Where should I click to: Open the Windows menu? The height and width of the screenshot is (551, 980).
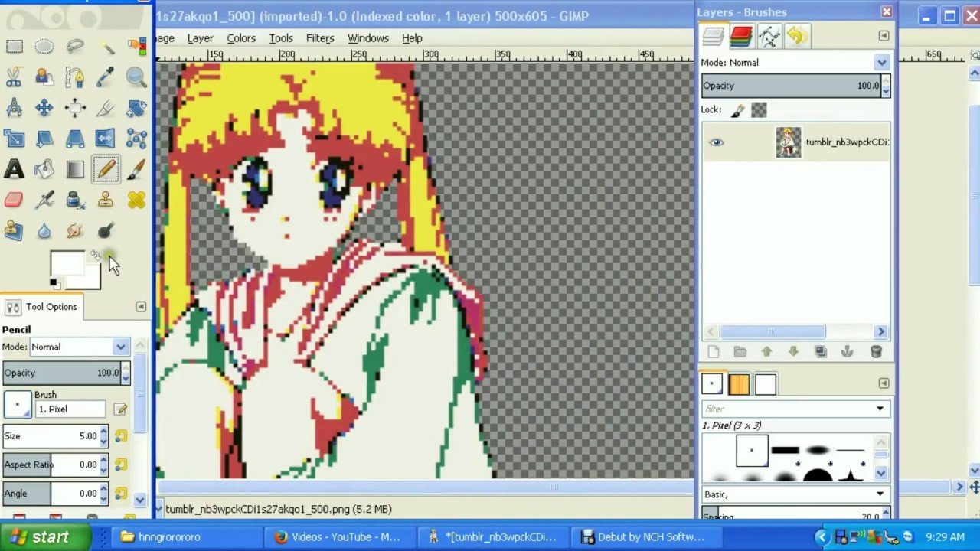[x=368, y=38]
